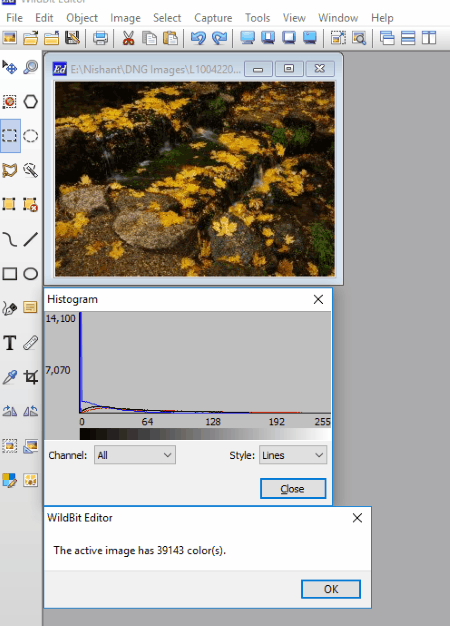Activate the color picker eyedropper tool

tap(10, 377)
